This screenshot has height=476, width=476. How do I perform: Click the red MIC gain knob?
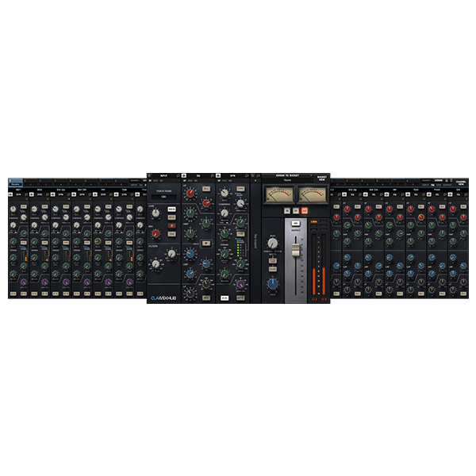click(x=155, y=234)
